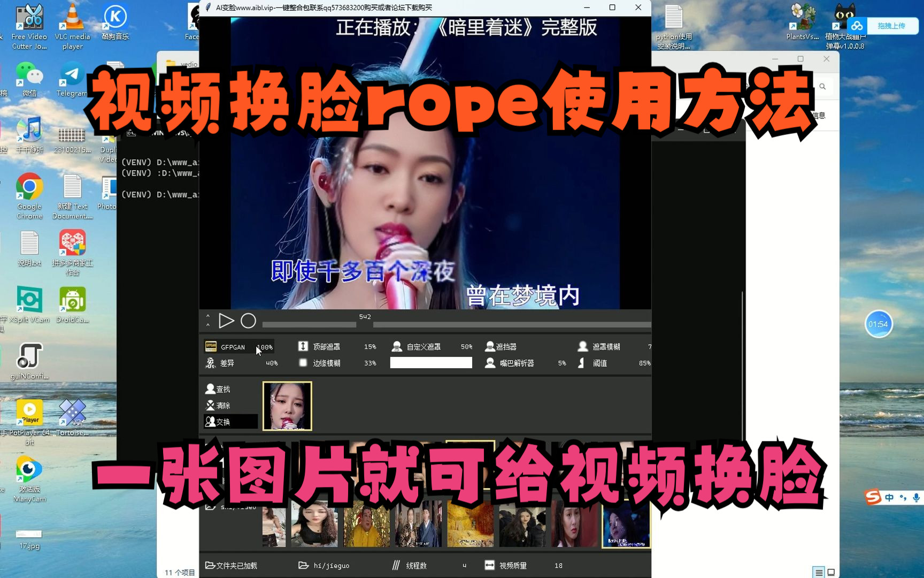
Task: Toggle the 中 Chinese input mode indicator
Action: pos(889,498)
